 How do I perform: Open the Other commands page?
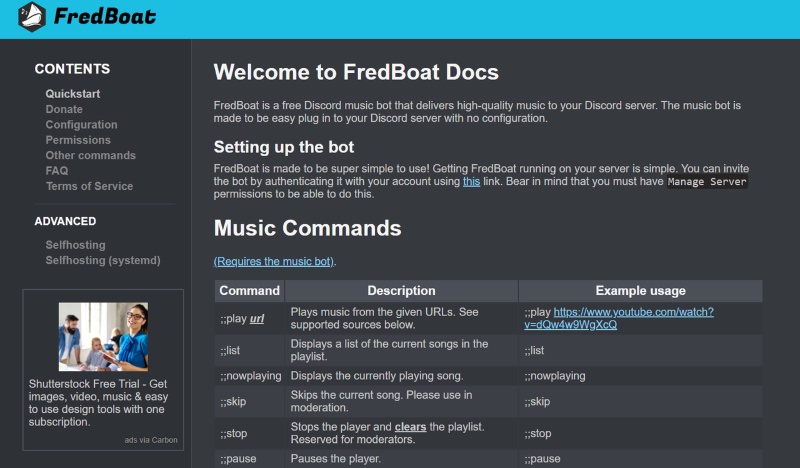pos(90,155)
